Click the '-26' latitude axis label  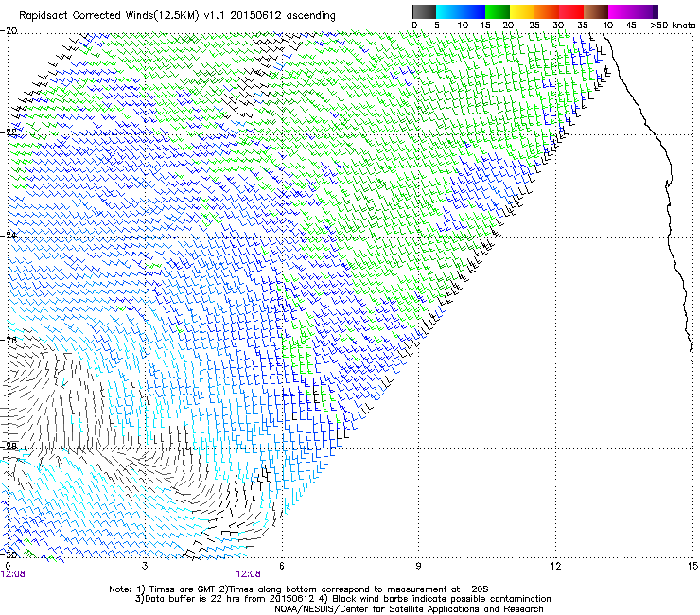pos(9,340)
